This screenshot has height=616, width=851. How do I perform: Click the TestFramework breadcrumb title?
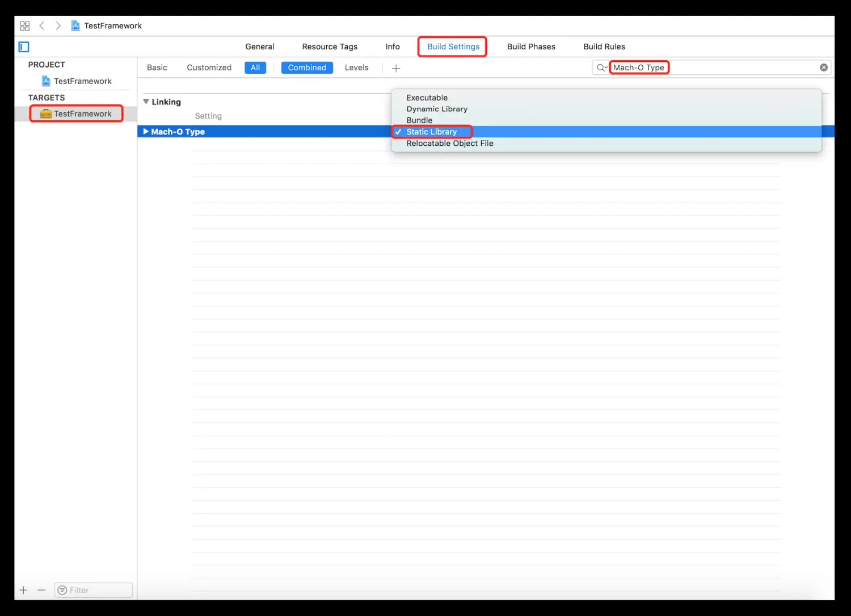click(113, 26)
